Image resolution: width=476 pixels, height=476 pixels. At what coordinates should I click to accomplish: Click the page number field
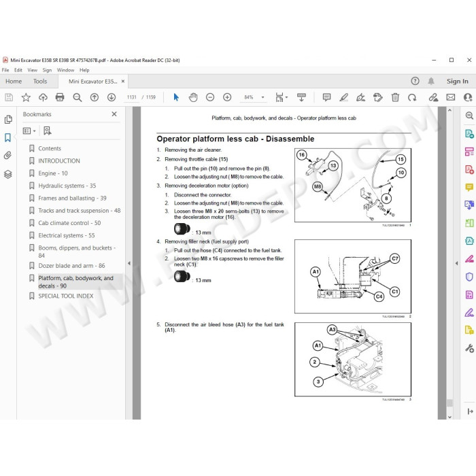[x=132, y=97]
